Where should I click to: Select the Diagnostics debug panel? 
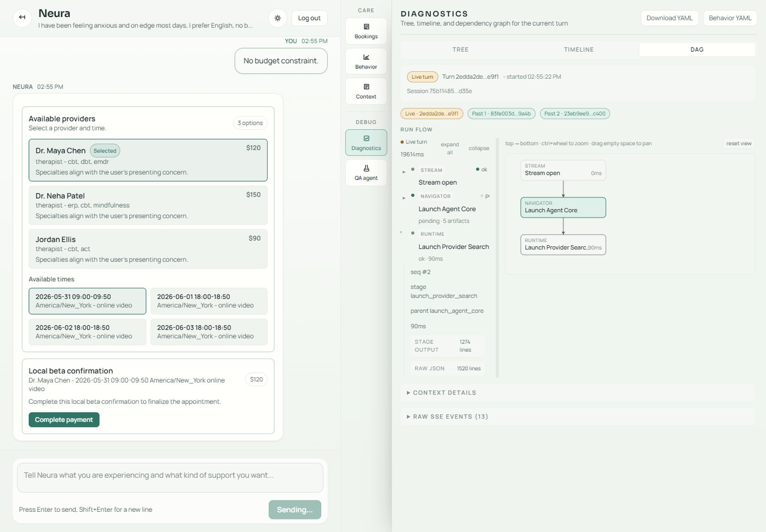tap(366, 142)
